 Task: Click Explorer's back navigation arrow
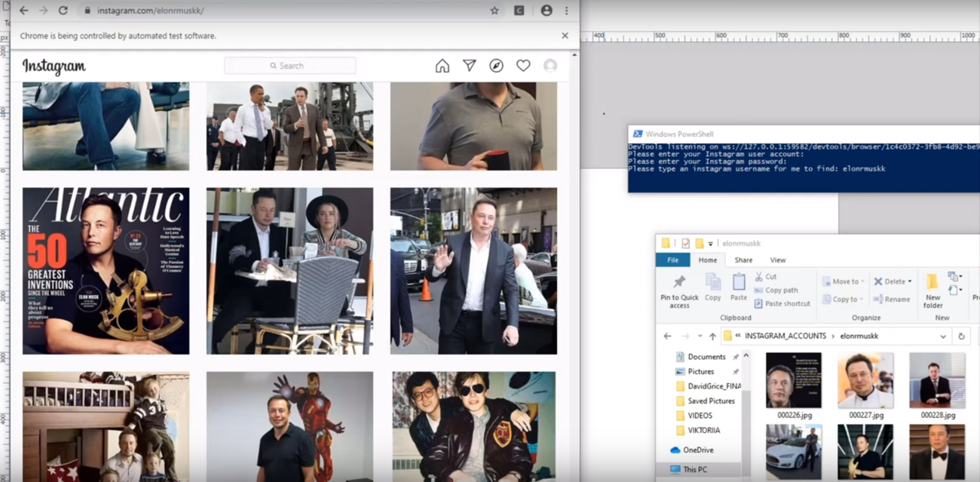667,336
